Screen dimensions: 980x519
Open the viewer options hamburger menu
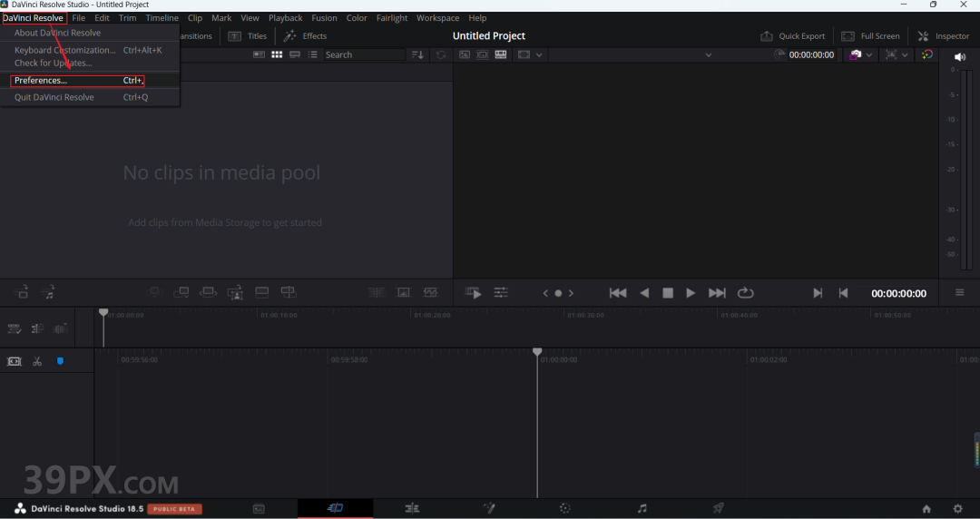click(959, 293)
